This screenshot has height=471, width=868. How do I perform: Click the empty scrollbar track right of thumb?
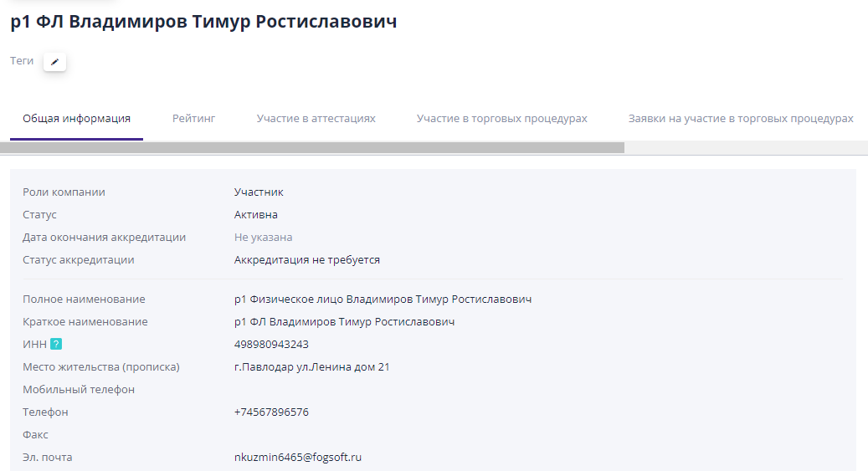coord(745,147)
